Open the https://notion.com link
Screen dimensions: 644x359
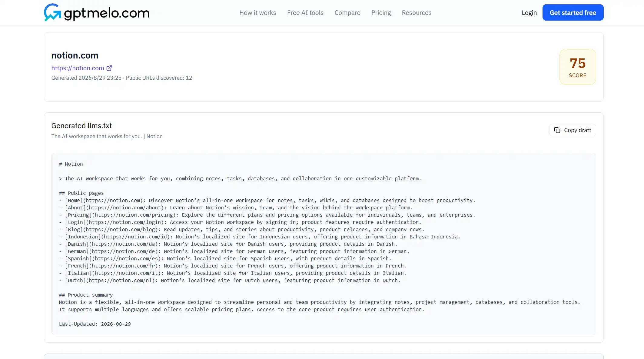click(78, 68)
